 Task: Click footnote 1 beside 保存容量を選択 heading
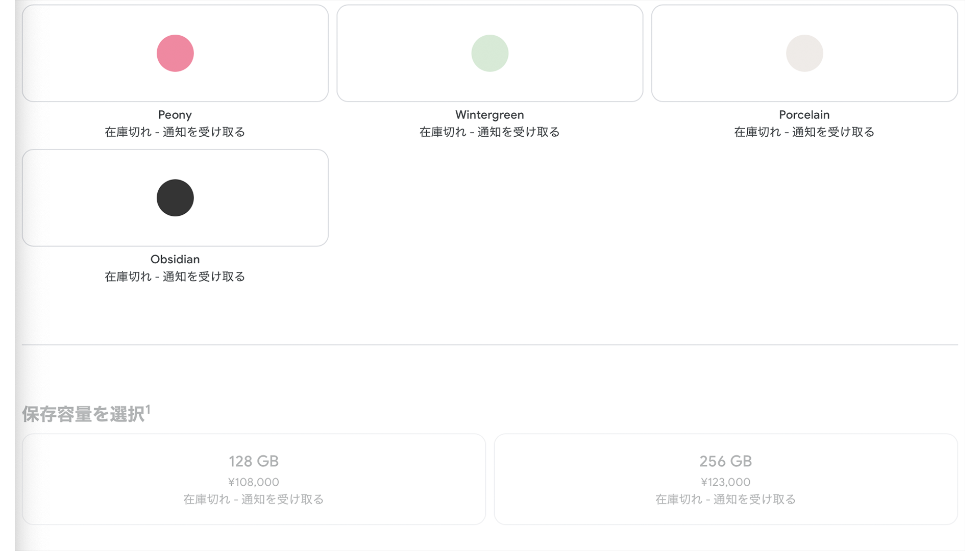pyautogui.click(x=148, y=409)
